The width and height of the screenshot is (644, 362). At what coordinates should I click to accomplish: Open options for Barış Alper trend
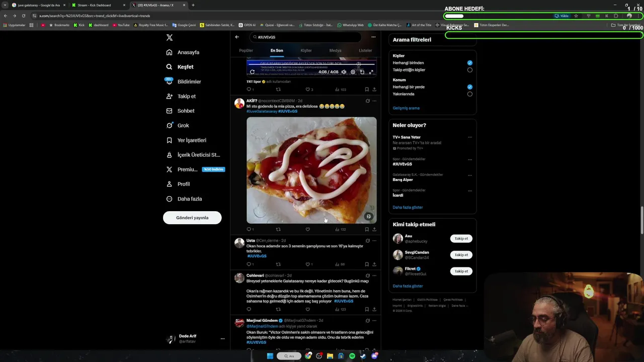click(x=470, y=175)
